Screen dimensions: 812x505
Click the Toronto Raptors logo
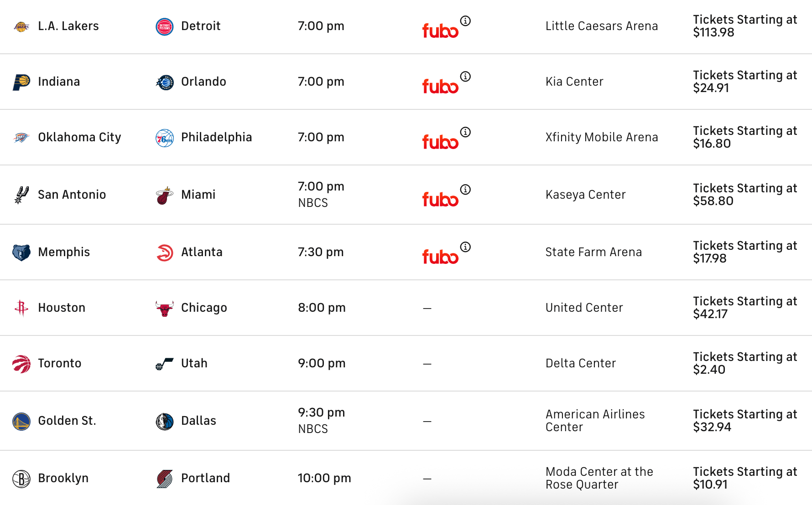tap(21, 364)
